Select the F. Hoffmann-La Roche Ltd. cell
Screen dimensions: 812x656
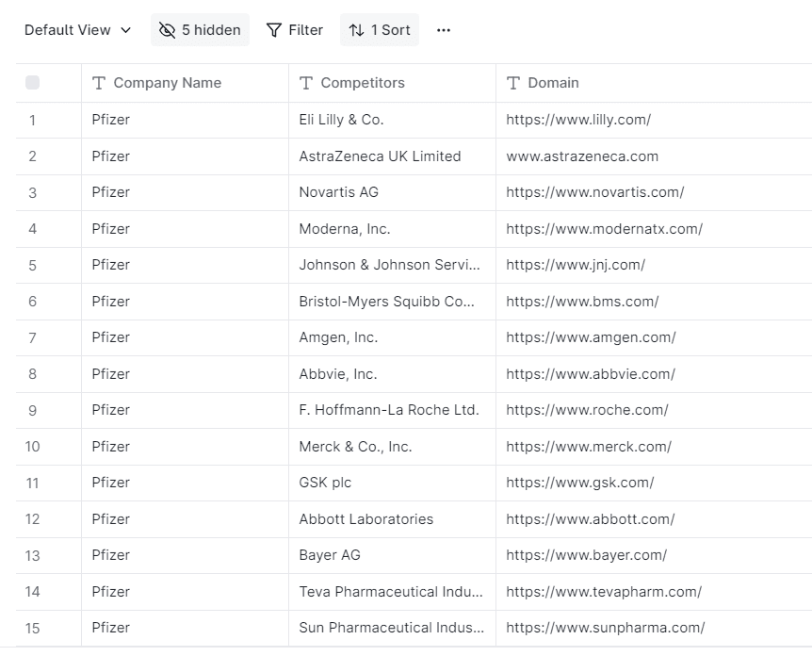click(392, 410)
